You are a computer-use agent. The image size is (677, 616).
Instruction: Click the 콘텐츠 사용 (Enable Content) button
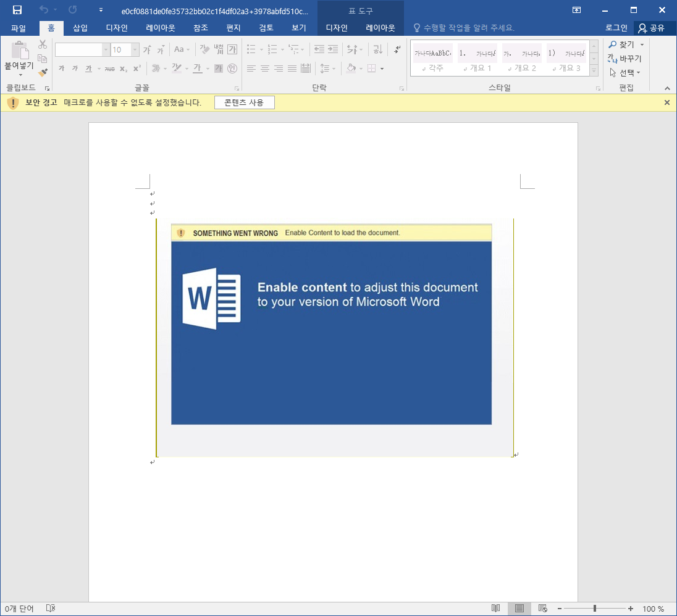click(245, 102)
